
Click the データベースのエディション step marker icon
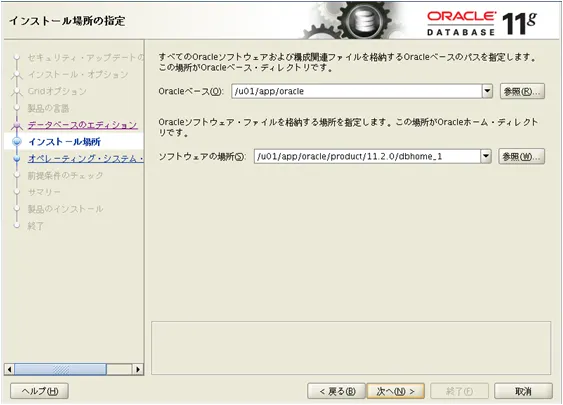coord(17,125)
